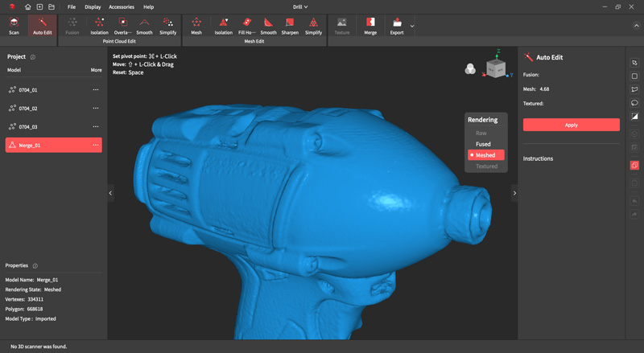
Task: Click the Sharpen mesh tool
Action: (x=290, y=26)
